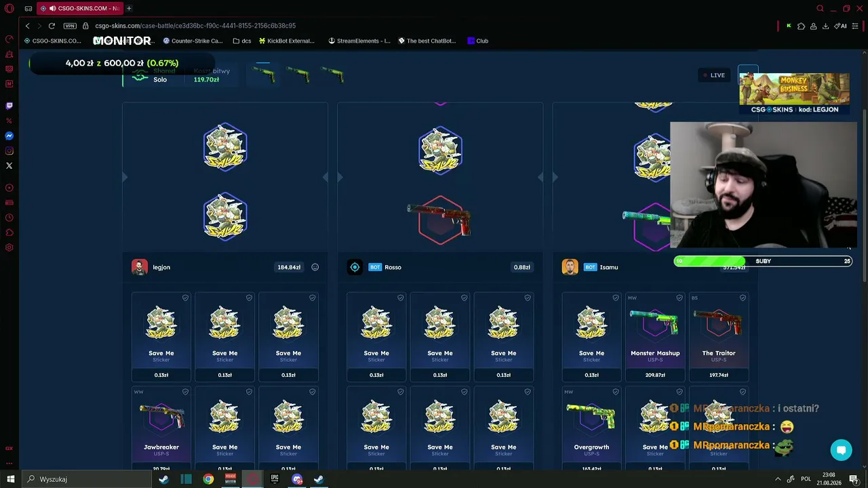Click left arrow on Isamu's reel
868x488 pixels.
point(555,177)
